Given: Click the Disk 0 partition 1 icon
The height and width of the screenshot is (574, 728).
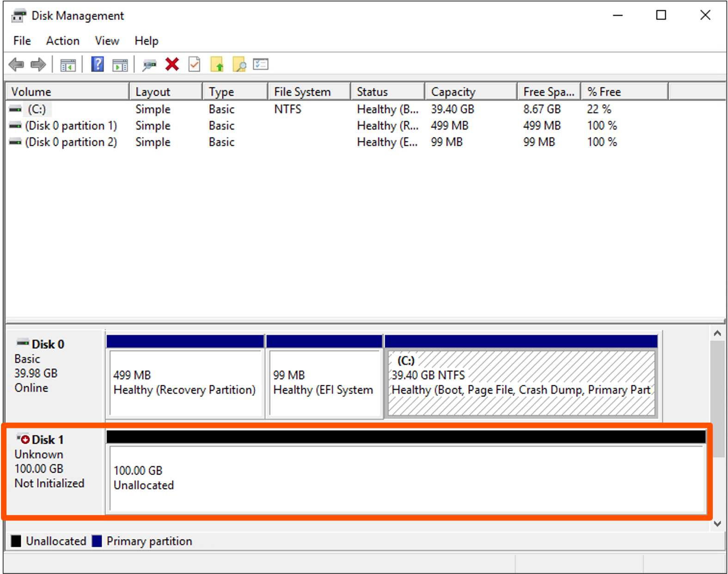Looking at the screenshot, I should [x=15, y=126].
